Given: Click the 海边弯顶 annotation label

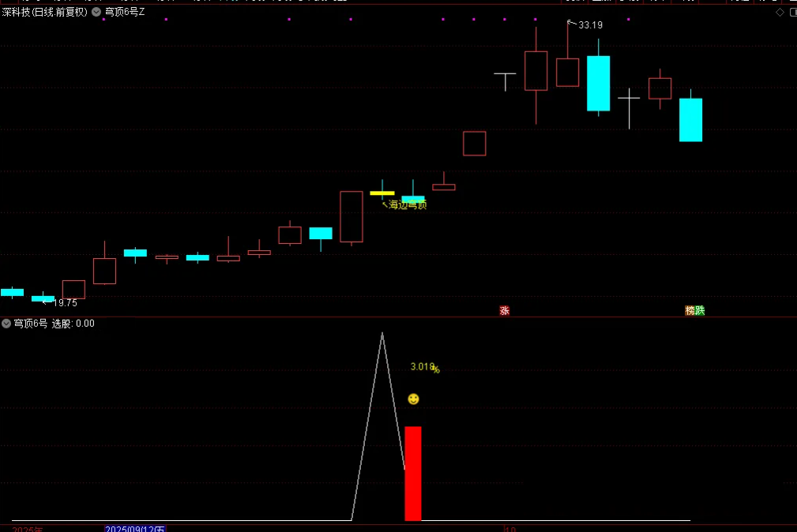Looking at the screenshot, I should 408,205.
